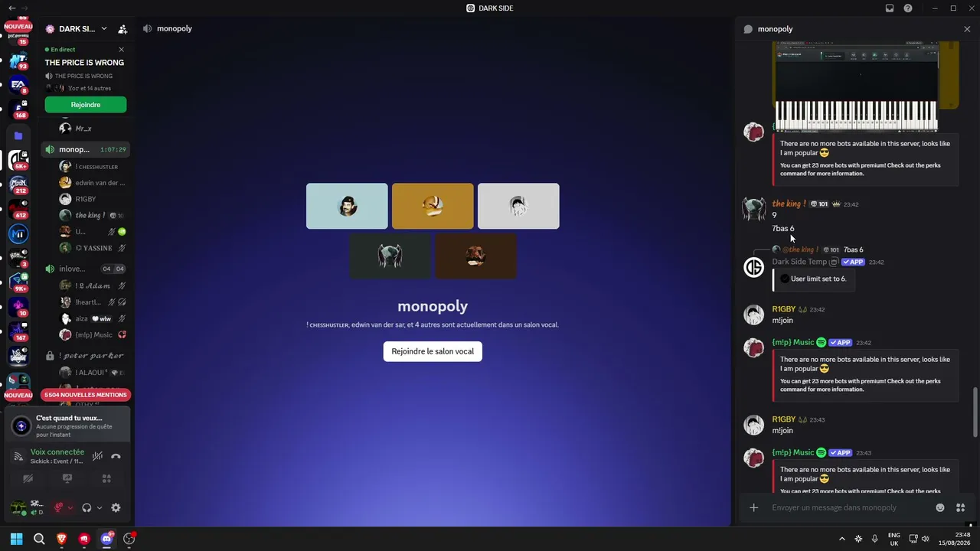Click Rejoindre le salon vocal button
Image resolution: width=980 pixels, height=551 pixels.
pos(433,351)
